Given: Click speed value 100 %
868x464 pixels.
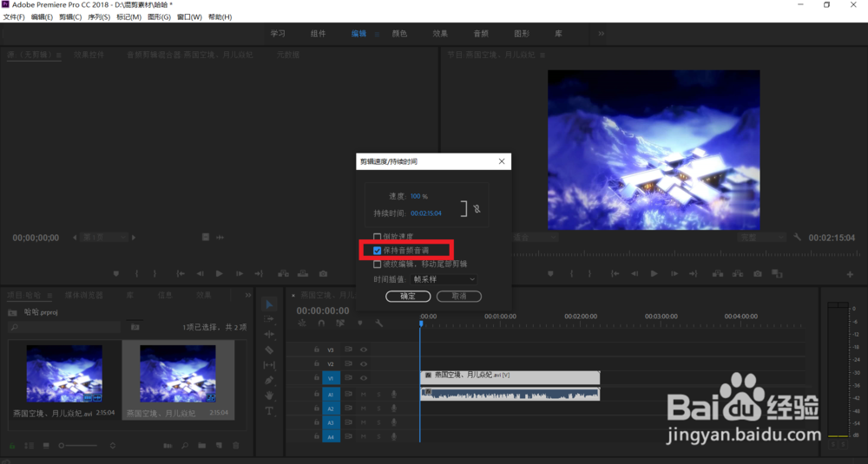Looking at the screenshot, I should click(419, 196).
